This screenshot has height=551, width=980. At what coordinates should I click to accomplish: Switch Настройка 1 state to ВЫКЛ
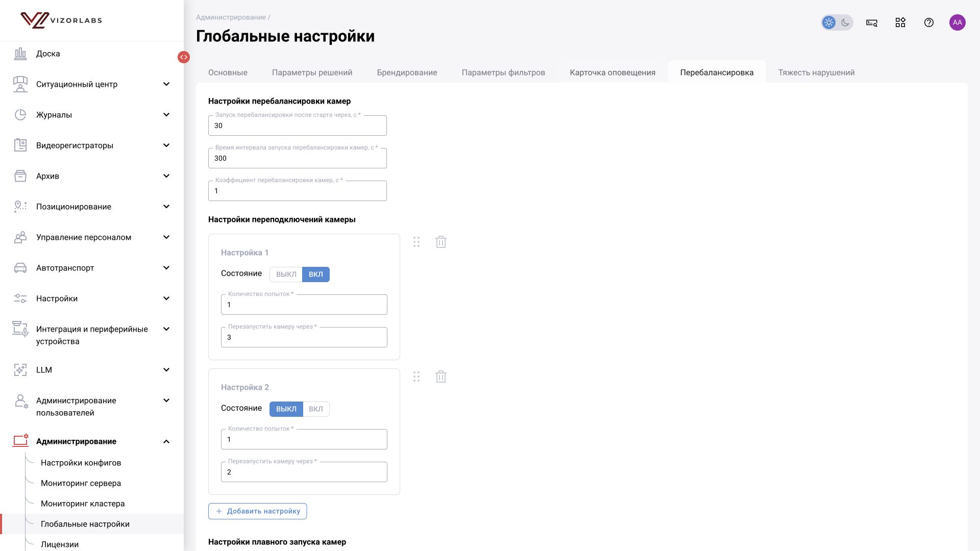pyautogui.click(x=286, y=274)
